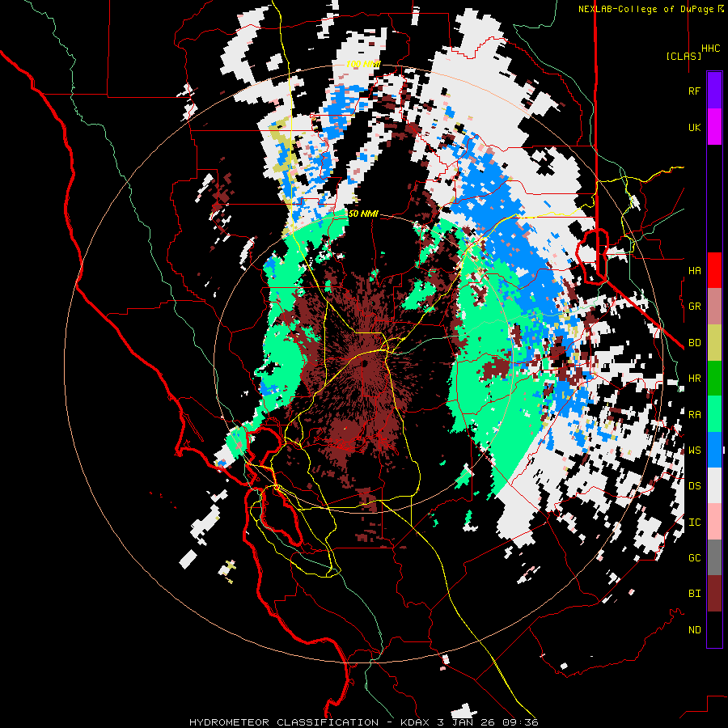Viewport: 728px width, 728px height.
Task: Click the RA legend label
Action: coord(694,415)
